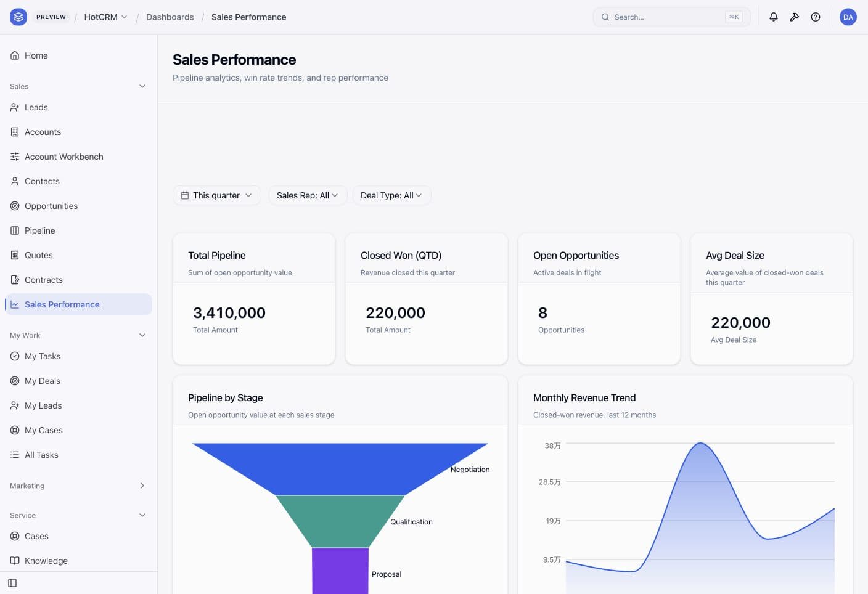Click the peak of Monthly Revenue Trend chart

point(700,443)
